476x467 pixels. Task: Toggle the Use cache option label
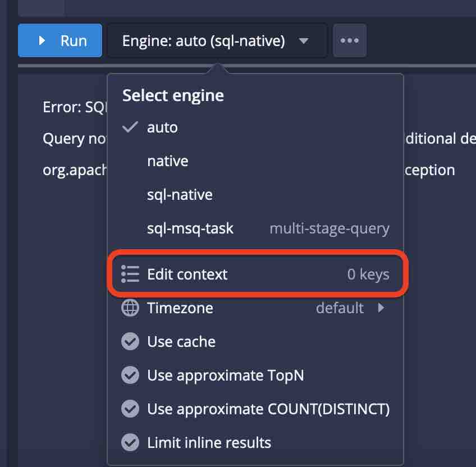coord(181,342)
